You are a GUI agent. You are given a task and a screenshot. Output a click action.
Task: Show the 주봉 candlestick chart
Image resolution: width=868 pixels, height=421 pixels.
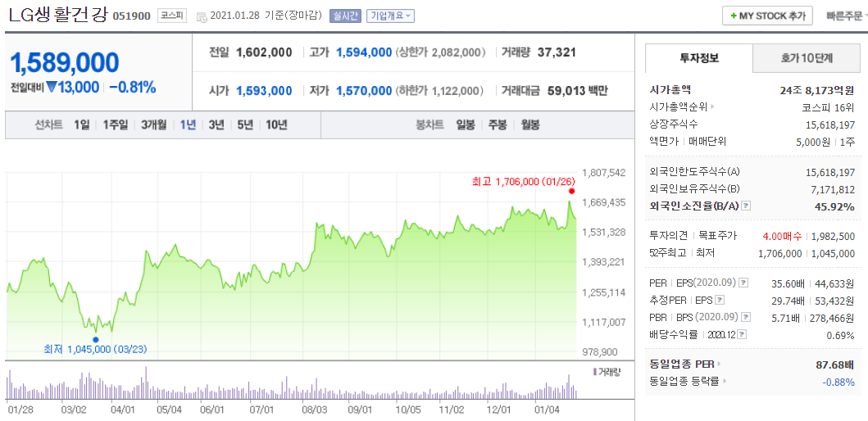point(497,125)
